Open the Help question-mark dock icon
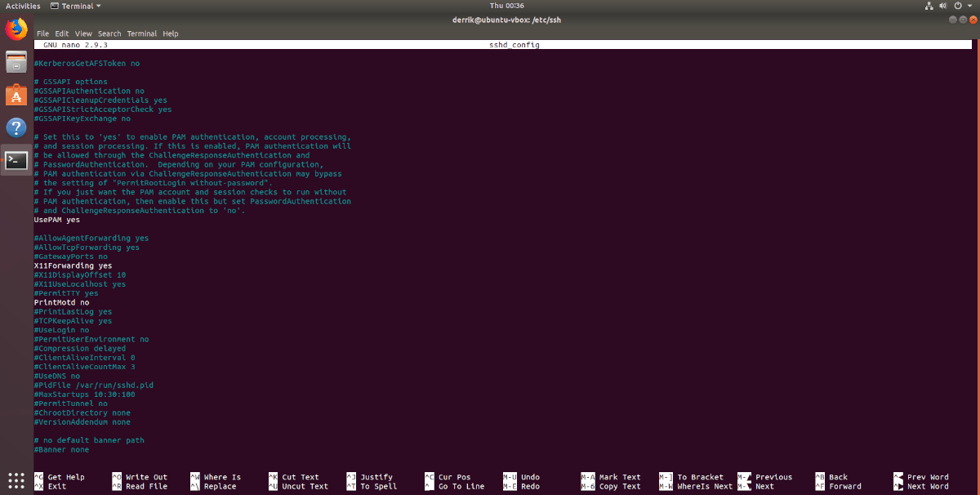 [x=16, y=127]
